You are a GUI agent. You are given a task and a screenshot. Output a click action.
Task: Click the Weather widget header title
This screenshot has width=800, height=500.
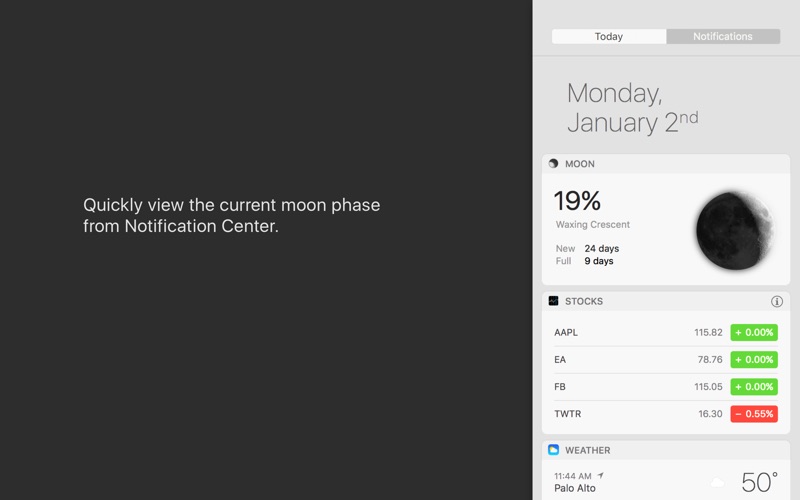point(588,450)
